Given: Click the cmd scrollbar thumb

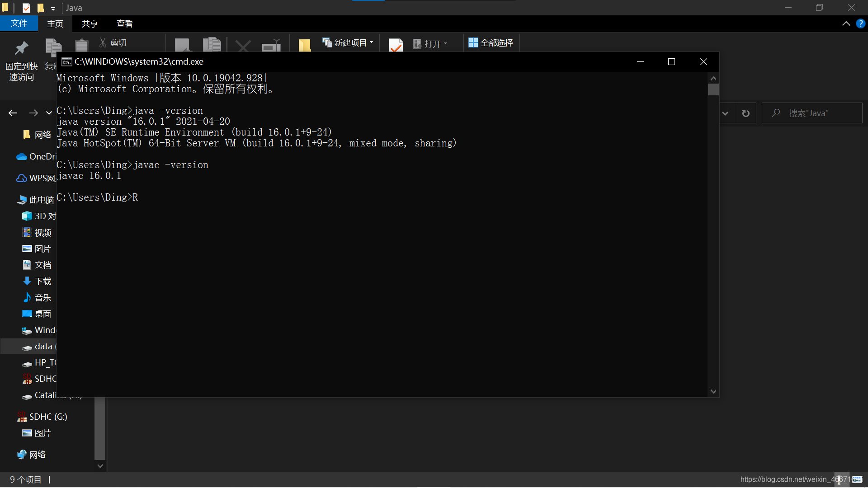Looking at the screenshot, I should 713,89.
